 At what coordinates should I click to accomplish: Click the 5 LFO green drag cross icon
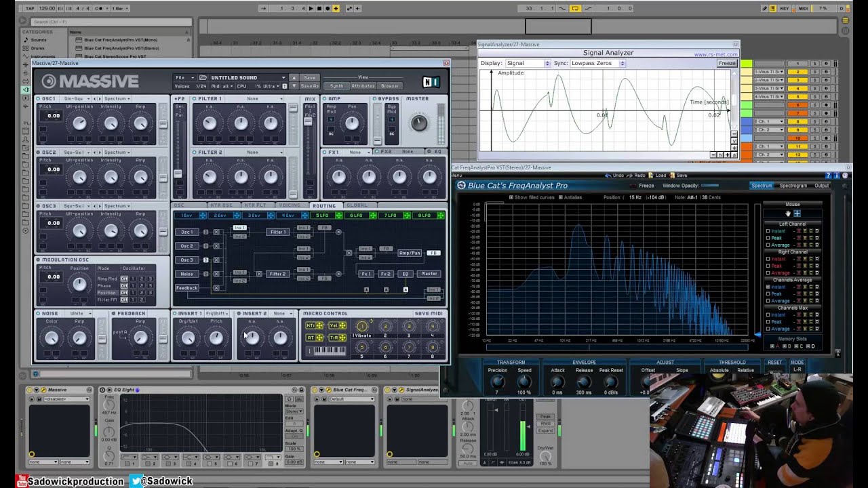pos(339,216)
